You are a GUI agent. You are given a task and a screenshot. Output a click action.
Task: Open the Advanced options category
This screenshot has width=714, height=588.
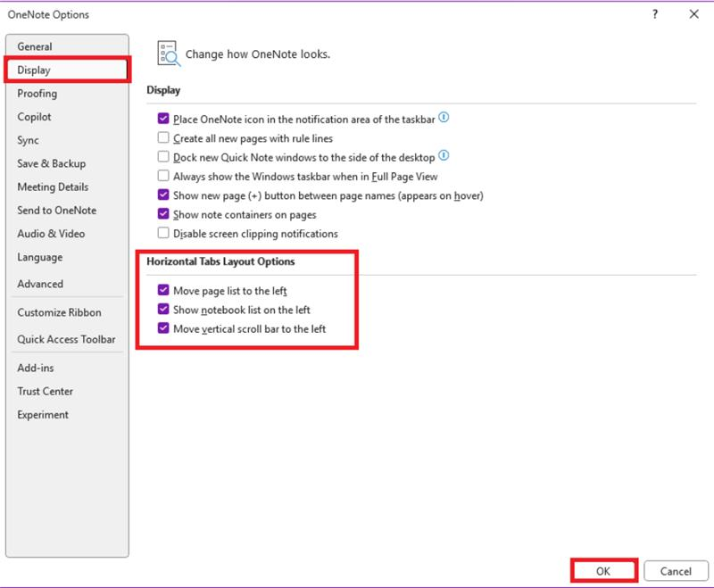[67, 284]
